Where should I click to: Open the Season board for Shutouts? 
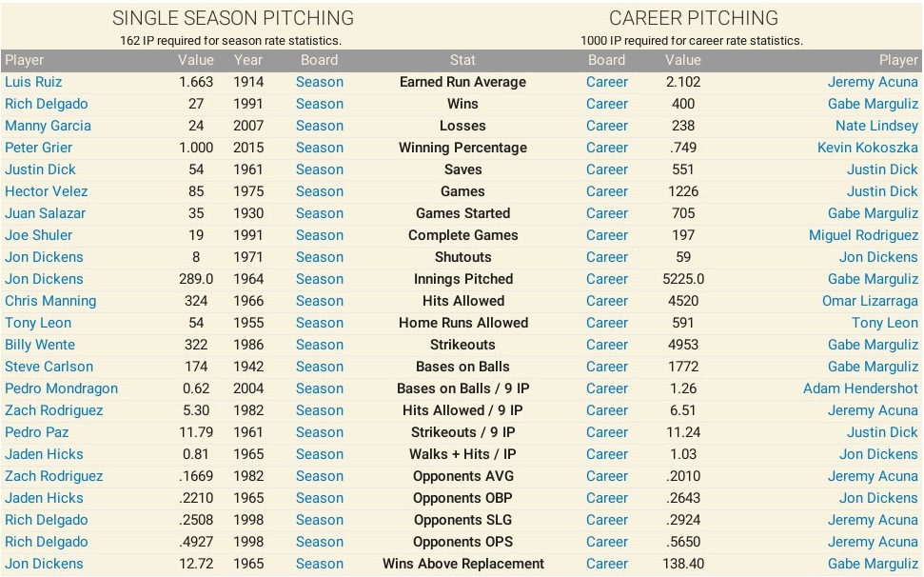tap(320, 257)
